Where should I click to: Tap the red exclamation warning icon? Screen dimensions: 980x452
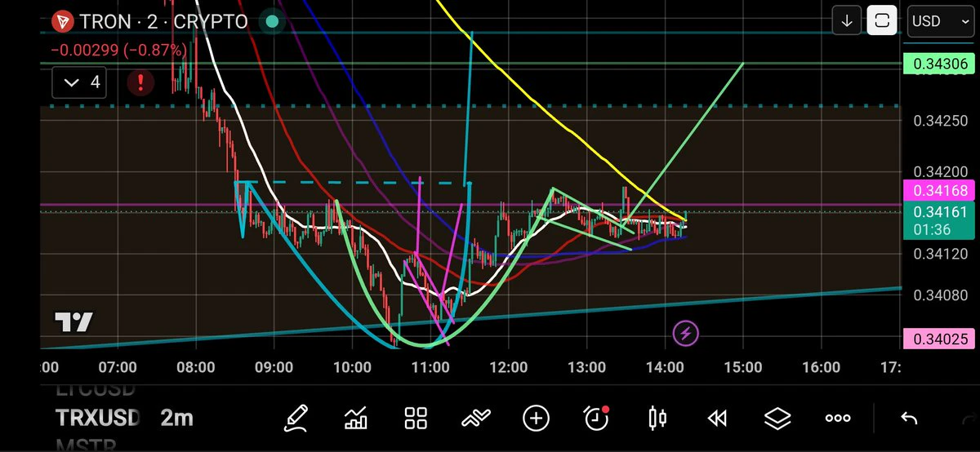(x=141, y=82)
